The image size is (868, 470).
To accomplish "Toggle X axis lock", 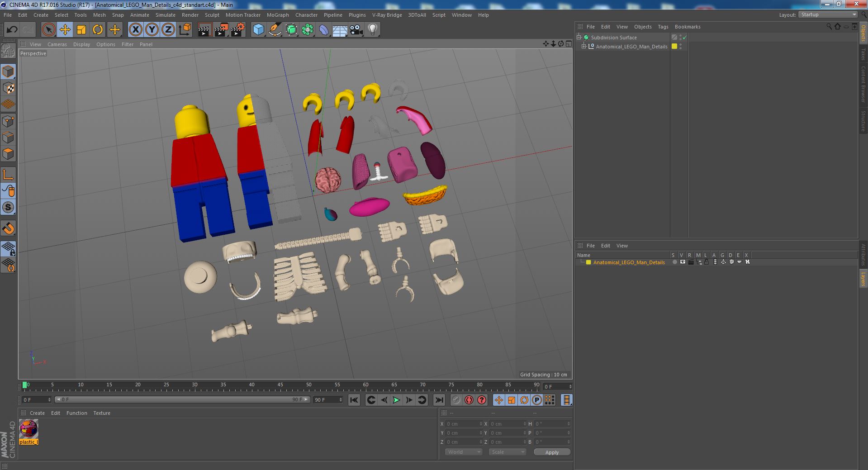I will point(135,30).
